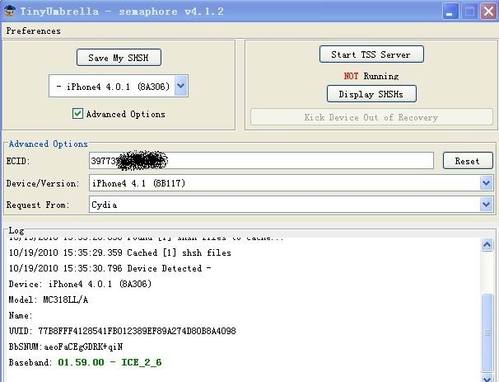Click the 'NOT Running' status text
Screen dimensions: 499x382
(x=371, y=76)
